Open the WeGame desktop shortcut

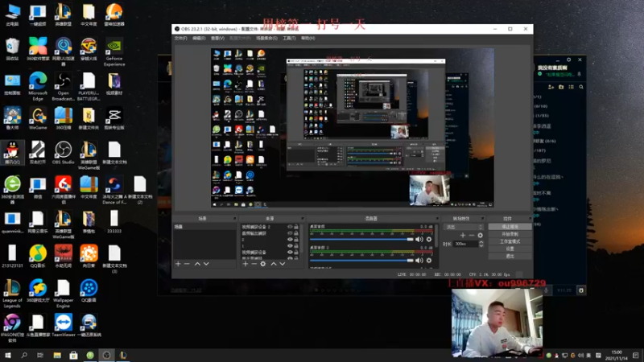tap(38, 118)
